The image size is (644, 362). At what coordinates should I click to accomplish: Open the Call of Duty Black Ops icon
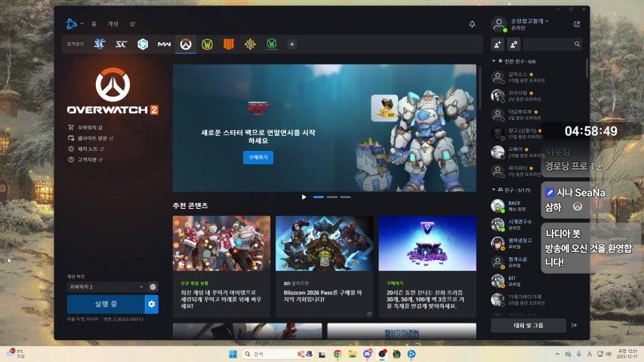tap(229, 44)
